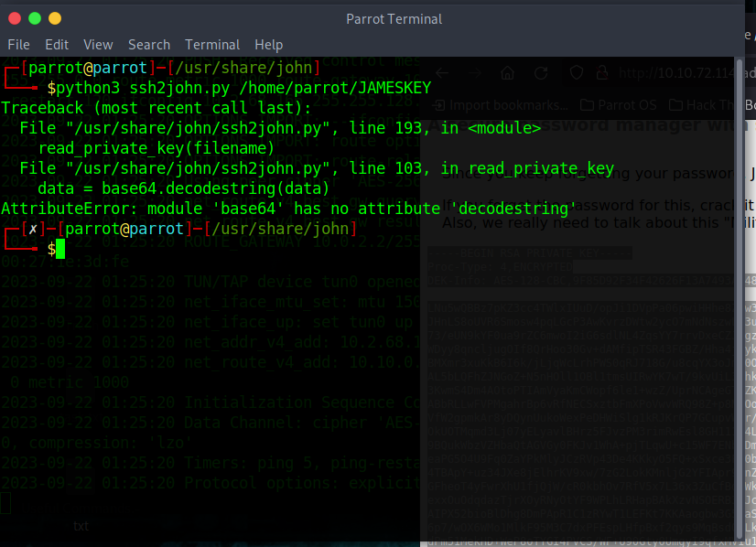This screenshot has width=756, height=547.
Task: Open the File menu in Parrot Terminal
Action: pyautogui.click(x=18, y=45)
